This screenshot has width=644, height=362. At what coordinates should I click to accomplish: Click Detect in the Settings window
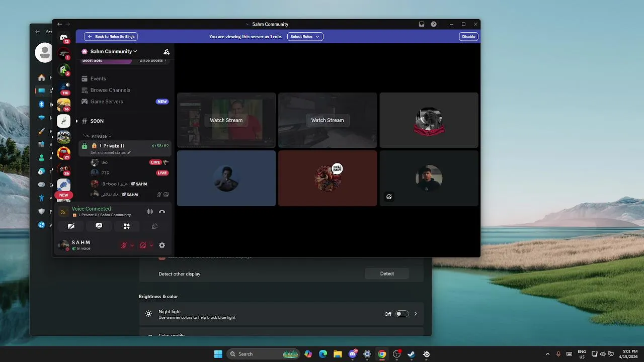[387, 274]
